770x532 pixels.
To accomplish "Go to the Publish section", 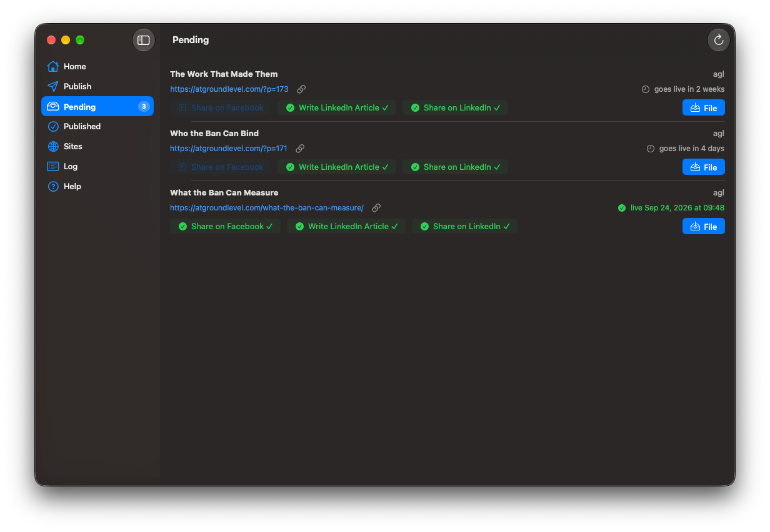I will pyautogui.click(x=97, y=86).
